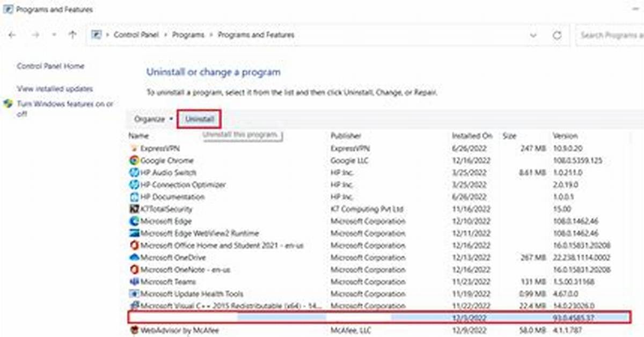The width and height of the screenshot is (644, 337).
Task: Open the Recent locations dropdown arrow
Action: 54,35
